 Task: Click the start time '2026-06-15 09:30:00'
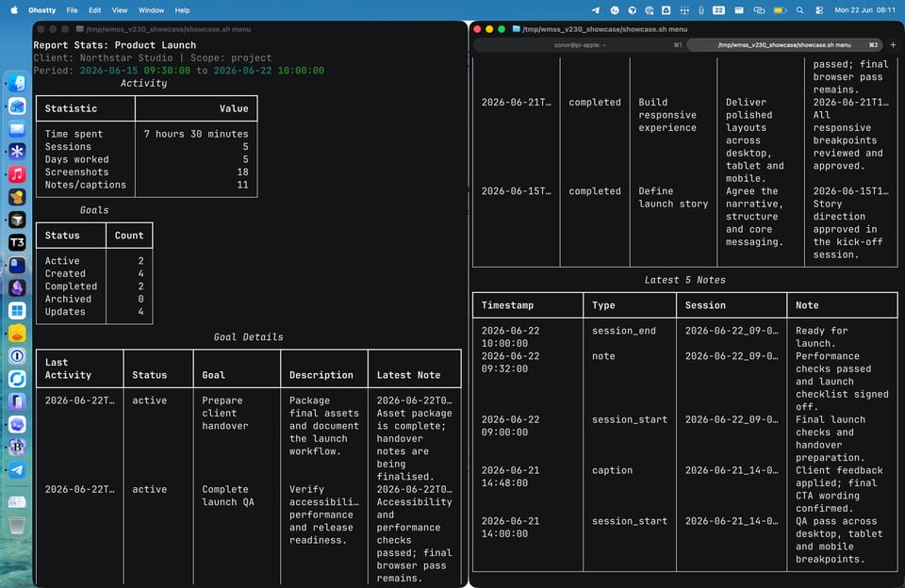[x=135, y=71]
